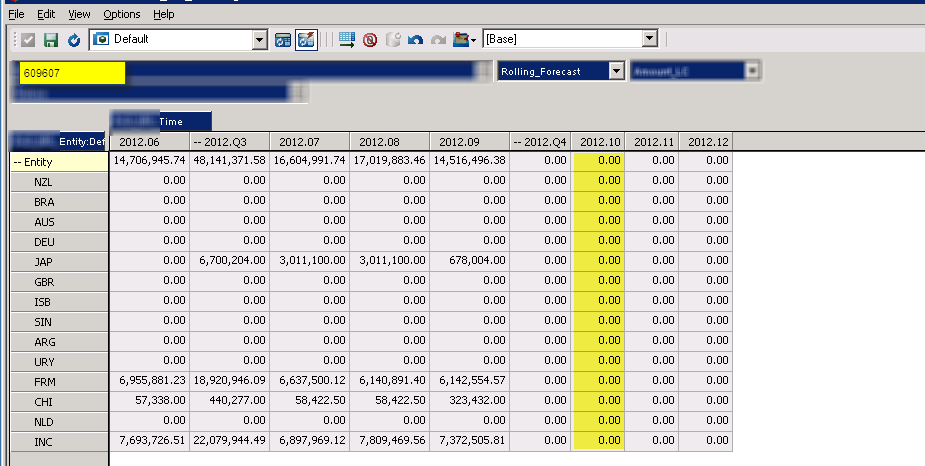
Task: Select the 2012.08 column header
Action: point(390,142)
